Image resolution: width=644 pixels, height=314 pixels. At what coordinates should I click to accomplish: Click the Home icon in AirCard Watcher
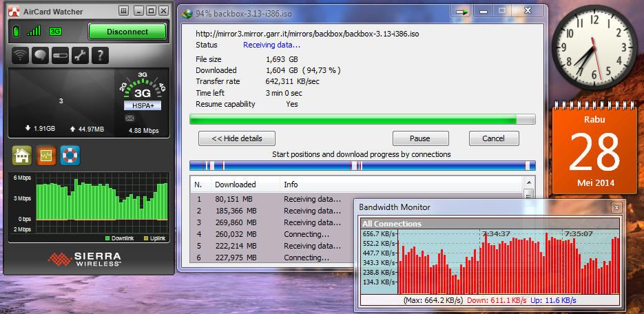pos(22,156)
